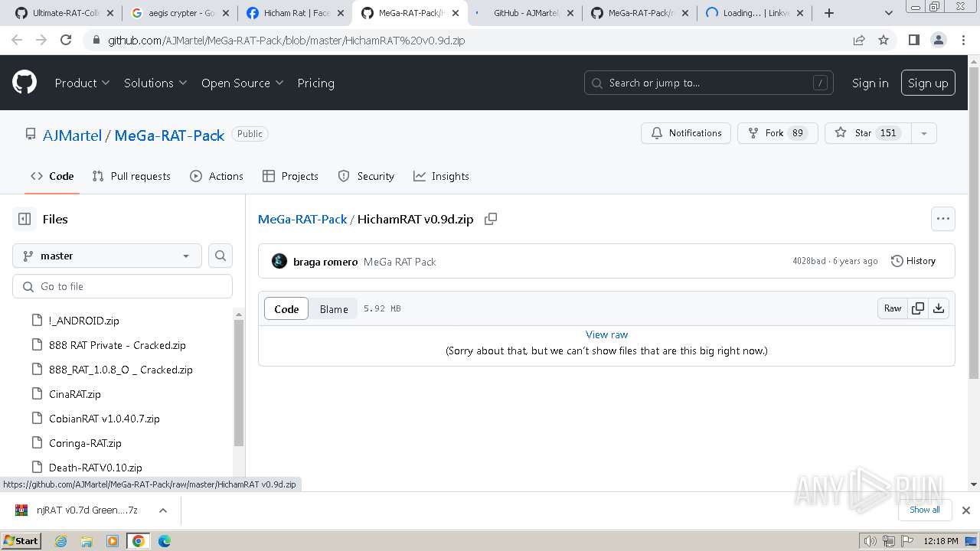Viewport: 980px width, 551px height.
Task: Open the Code repository tab
Action: (x=52, y=176)
